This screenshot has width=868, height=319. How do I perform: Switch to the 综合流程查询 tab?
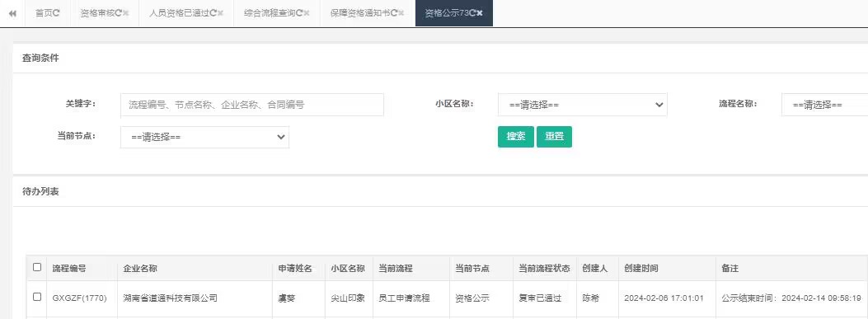[x=270, y=13]
